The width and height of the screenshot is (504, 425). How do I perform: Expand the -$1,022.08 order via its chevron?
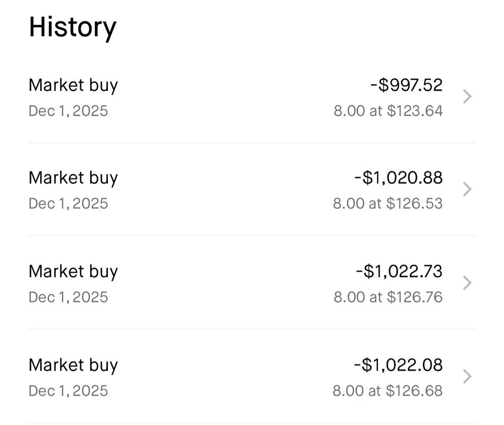(x=467, y=377)
